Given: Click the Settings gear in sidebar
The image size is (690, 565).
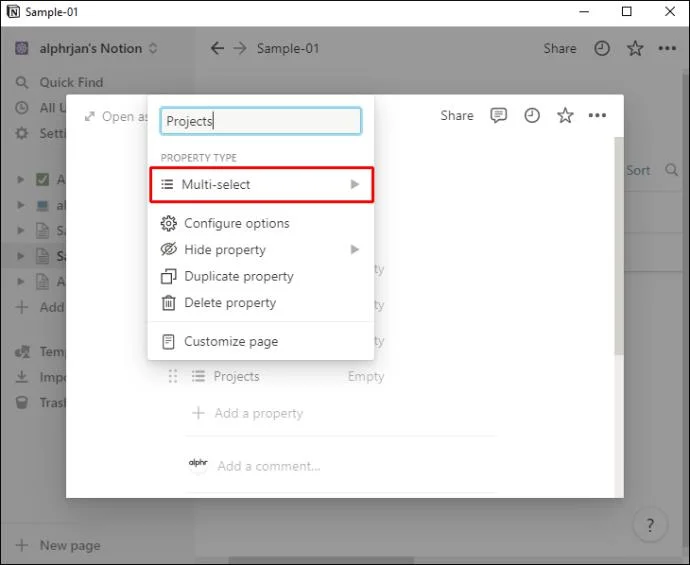Looking at the screenshot, I should (22, 133).
